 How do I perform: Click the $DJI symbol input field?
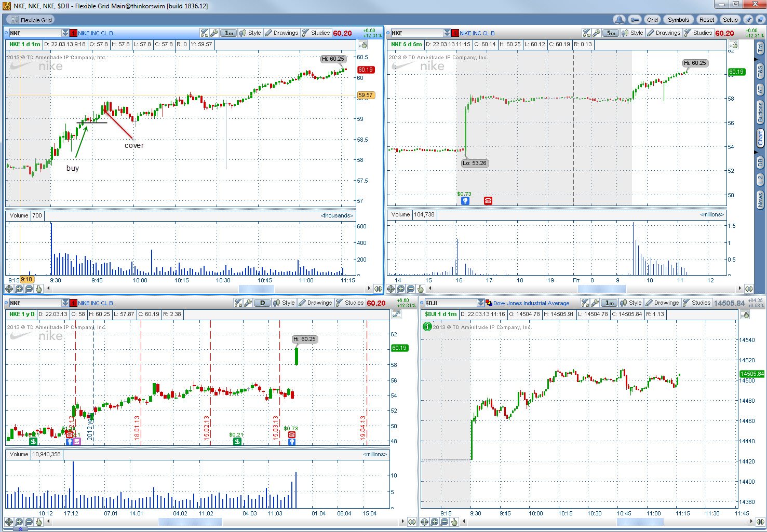450,303
